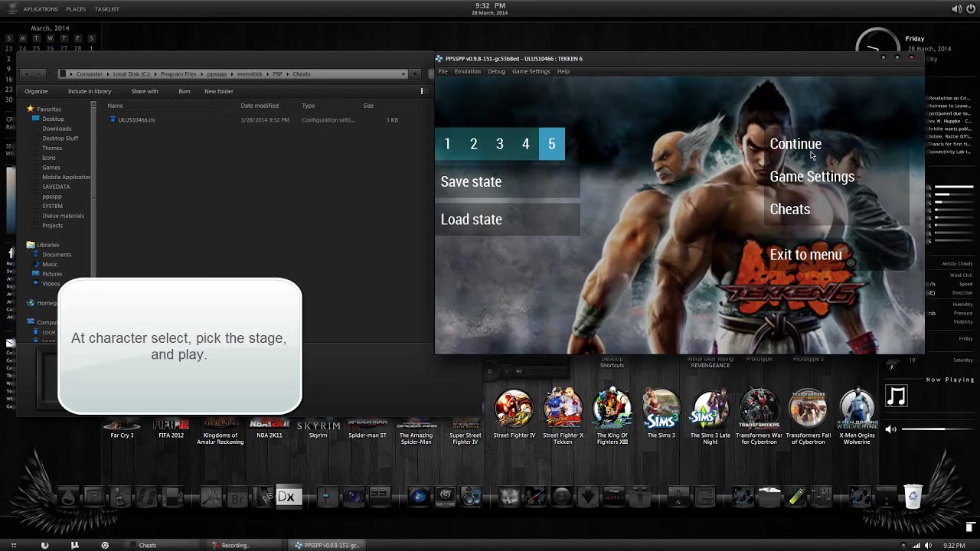Open Super Street Fighter IV shortcut

465,430
